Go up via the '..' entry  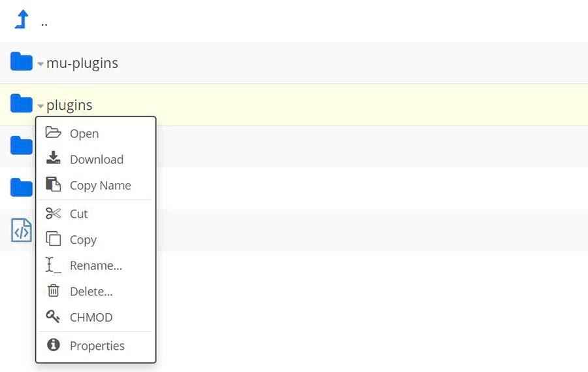44,22
